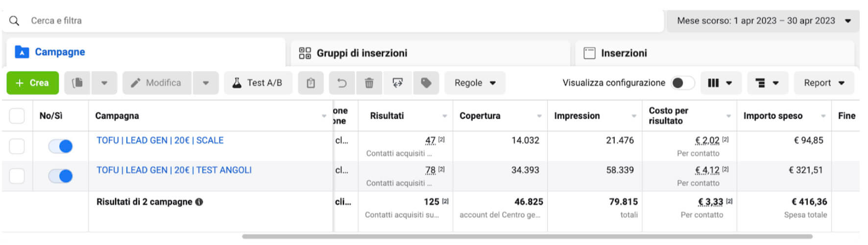Click the clipboard icon in toolbar
The height and width of the screenshot is (245, 868).
coord(311,83)
